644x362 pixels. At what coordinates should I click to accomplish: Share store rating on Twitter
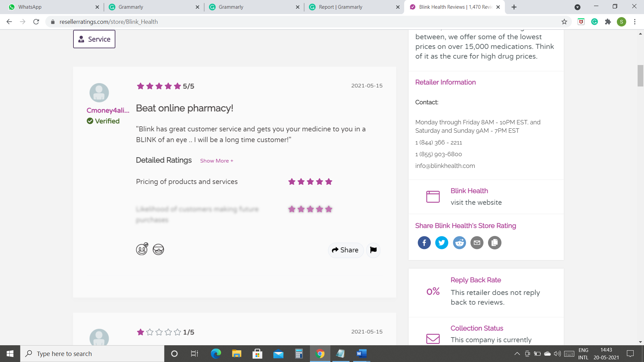(x=442, y=243)
